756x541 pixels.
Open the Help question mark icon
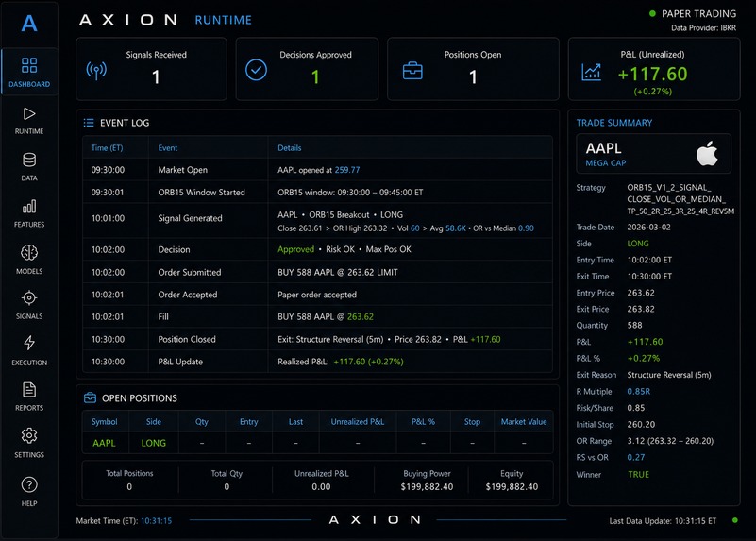[x=29, y=484]
